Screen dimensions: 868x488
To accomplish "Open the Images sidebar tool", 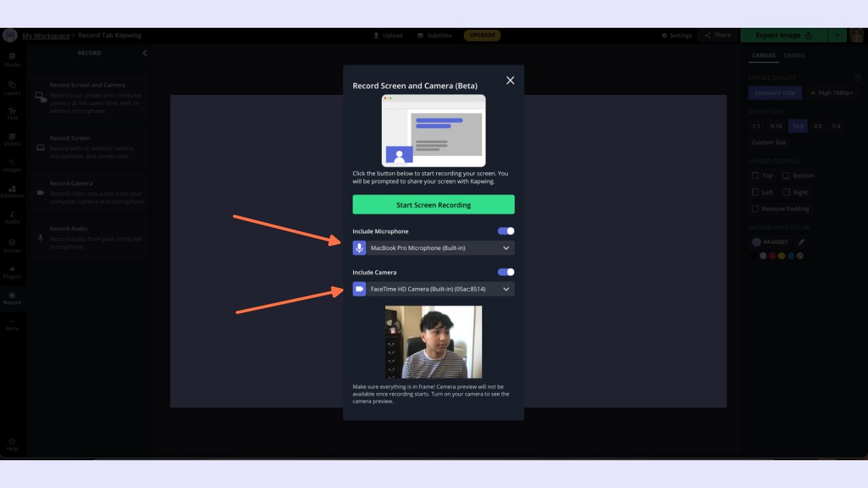I will (x=12, y=165).
